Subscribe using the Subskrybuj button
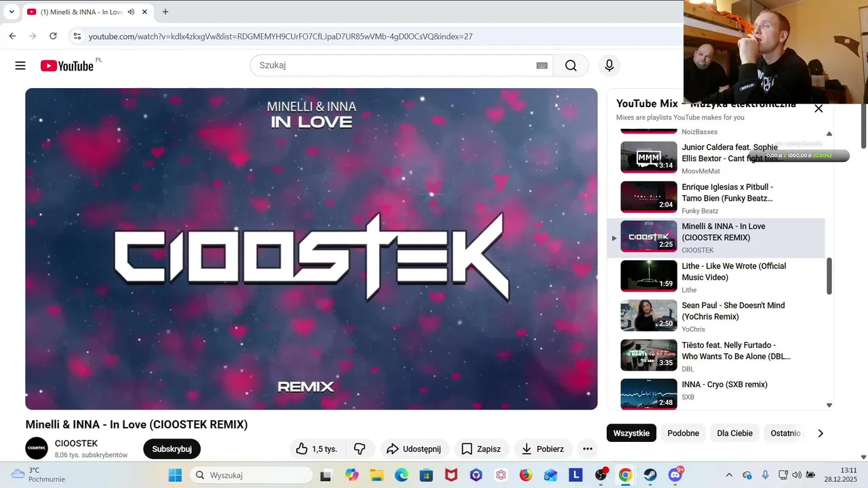 (172, 449)
